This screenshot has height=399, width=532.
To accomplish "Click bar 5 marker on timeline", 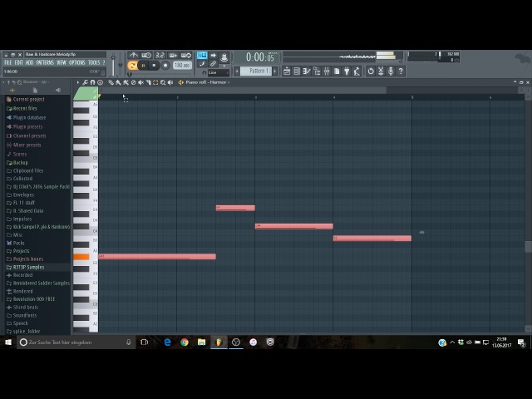I will [412, 97].
